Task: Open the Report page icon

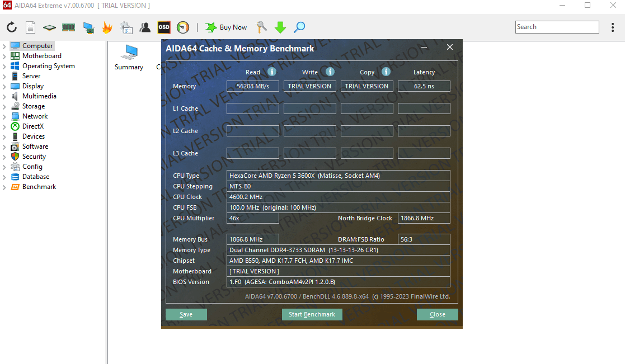Action: click(x=30, y=27)
